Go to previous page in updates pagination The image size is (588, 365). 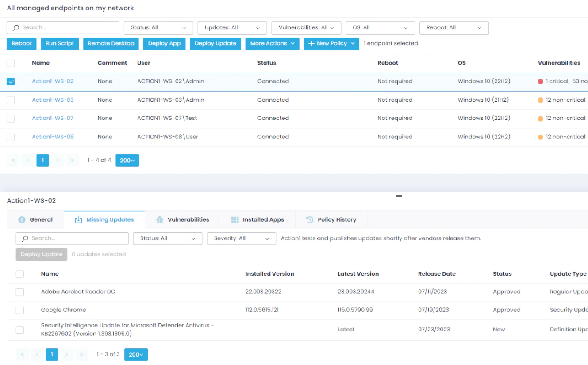[37, 354]
